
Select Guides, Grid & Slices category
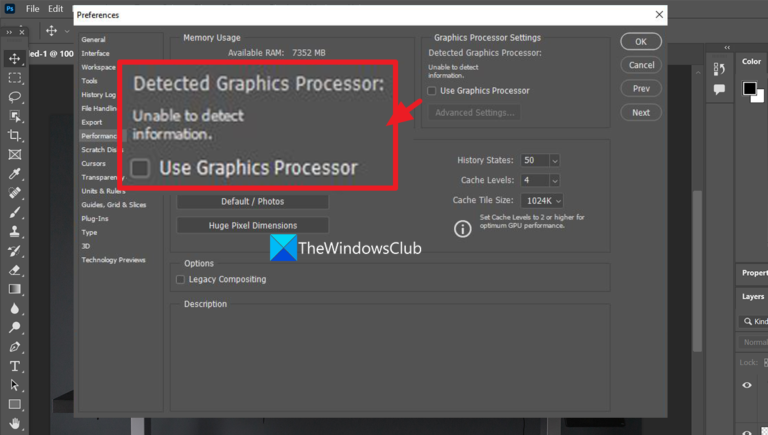point(114,205)
